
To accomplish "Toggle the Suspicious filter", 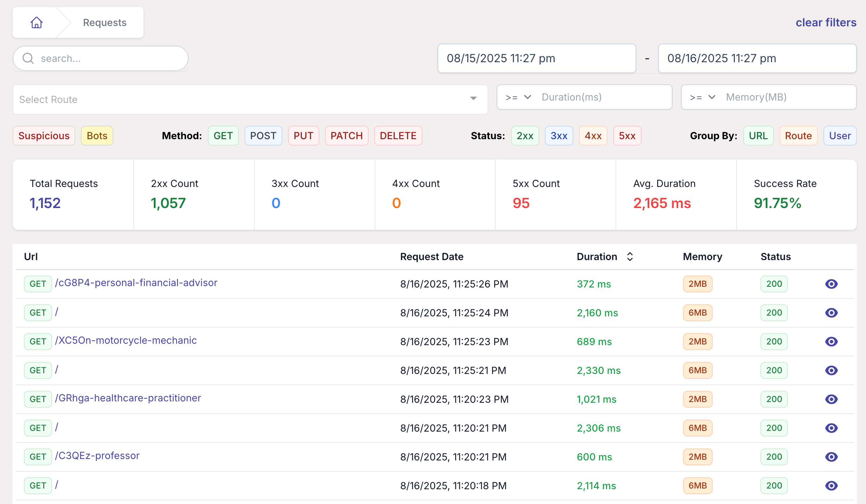I will coord(44,136).
